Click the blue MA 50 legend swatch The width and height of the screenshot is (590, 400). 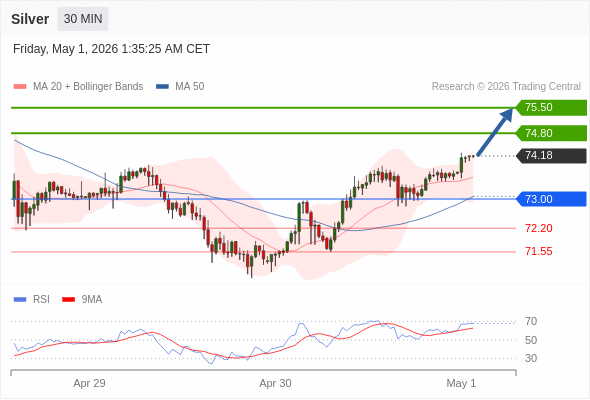pyautogui.click(x=162, y=87)
